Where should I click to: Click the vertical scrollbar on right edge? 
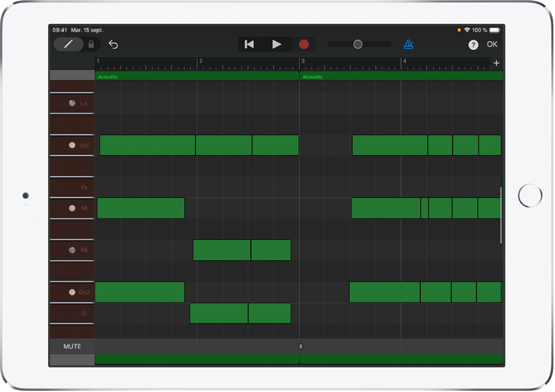501,214
